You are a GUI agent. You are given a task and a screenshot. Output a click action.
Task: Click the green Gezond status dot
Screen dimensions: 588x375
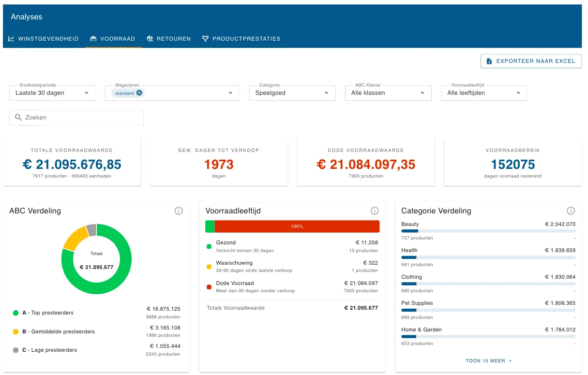point(209,246)
